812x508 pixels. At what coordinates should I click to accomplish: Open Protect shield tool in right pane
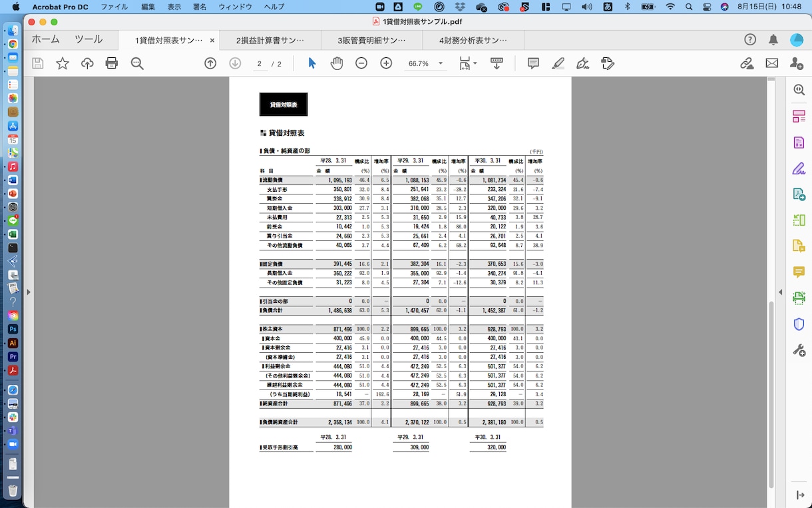click(x=799, y=324)
